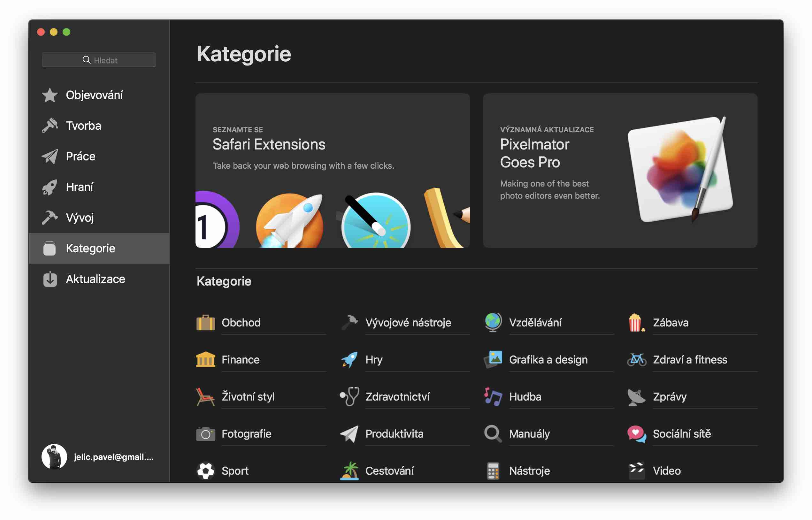
Task: Open the Pixelmator Goes Pro card
Action: coord(620,171)
